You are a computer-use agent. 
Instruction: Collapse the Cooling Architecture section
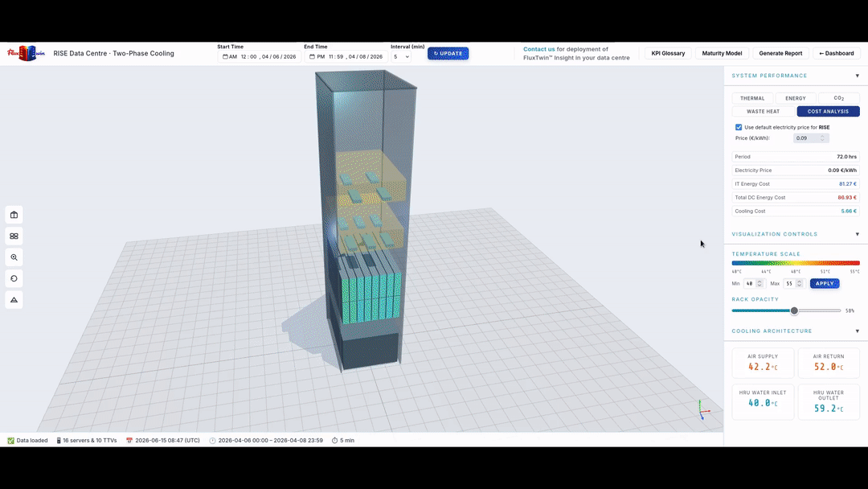857,331
